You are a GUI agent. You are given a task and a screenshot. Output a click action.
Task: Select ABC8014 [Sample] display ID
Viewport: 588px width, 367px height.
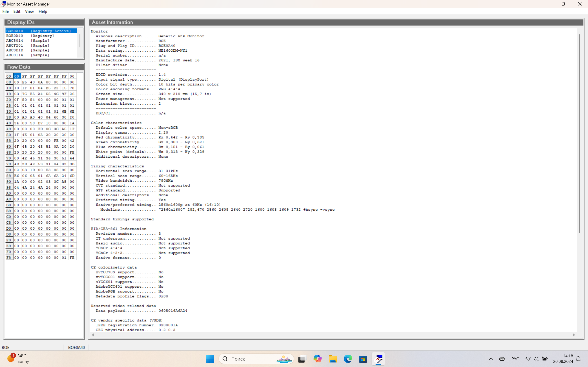click(28, 41)
